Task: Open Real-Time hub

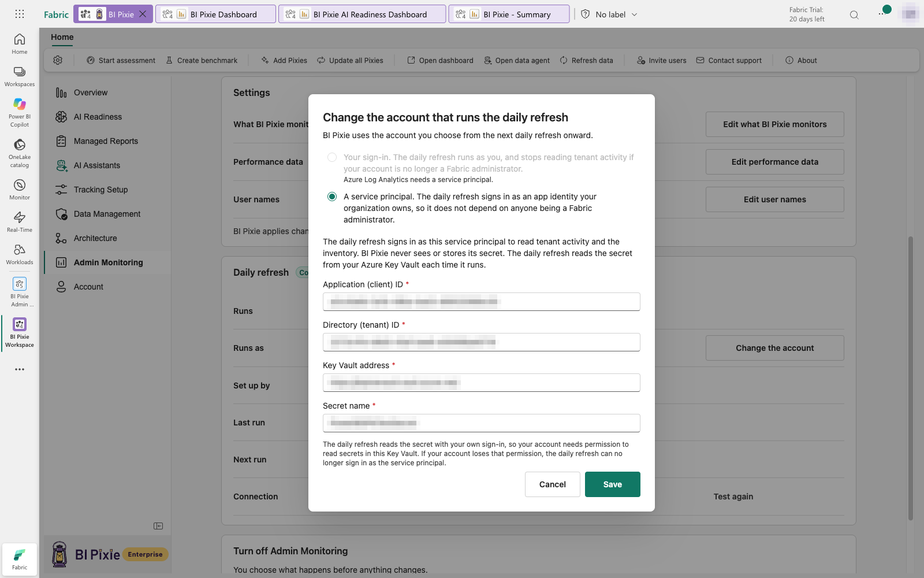Action: coord(20,222)
